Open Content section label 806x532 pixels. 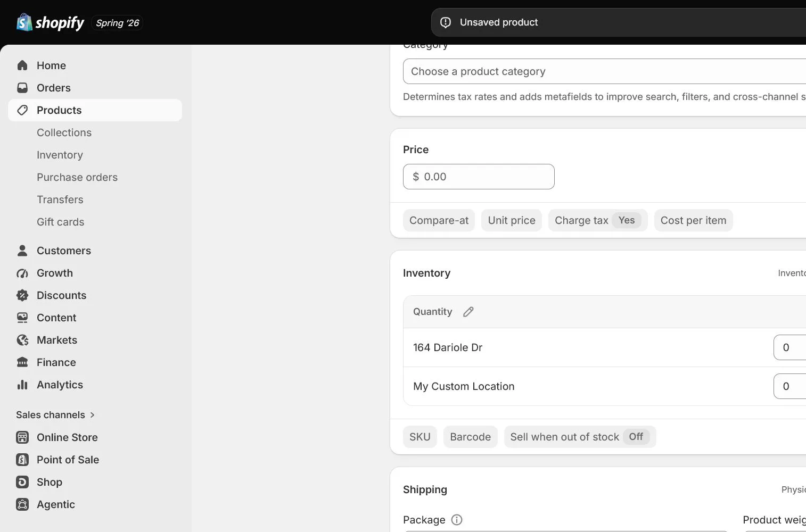56,318
